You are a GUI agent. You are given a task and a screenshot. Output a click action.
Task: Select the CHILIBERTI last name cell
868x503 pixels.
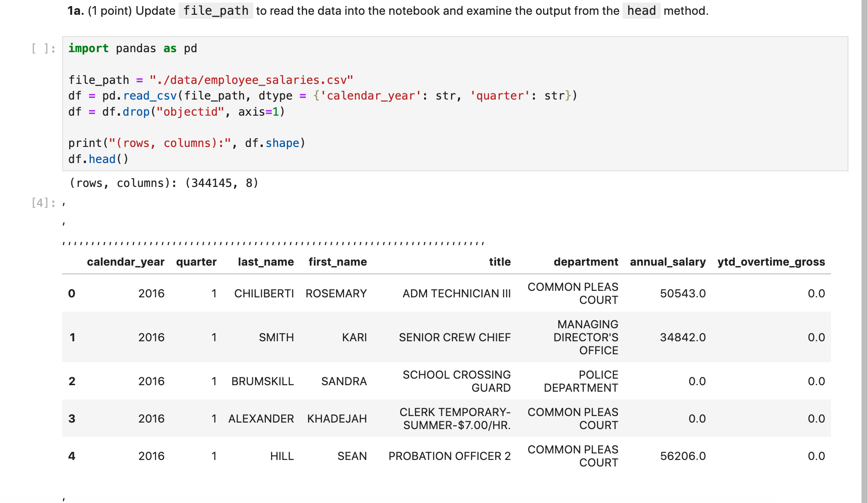click(264, 293)
